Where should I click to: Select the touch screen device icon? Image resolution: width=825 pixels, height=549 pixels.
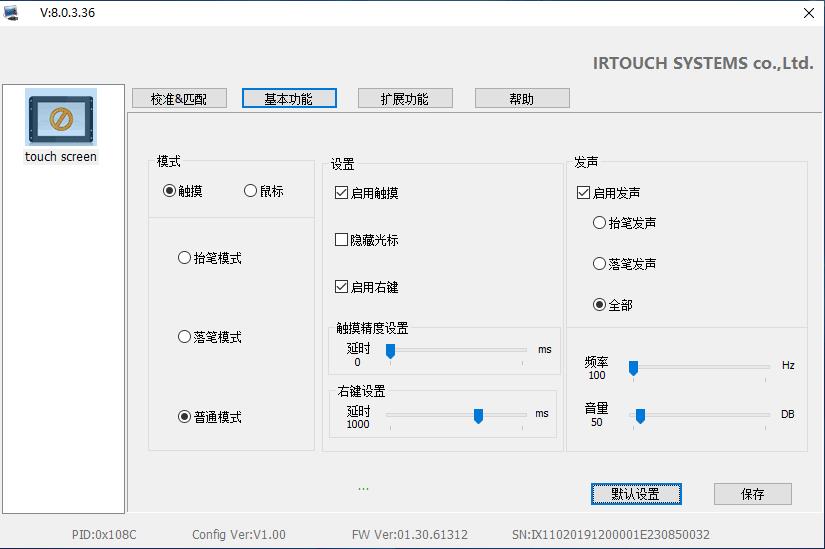pos(61,120)
